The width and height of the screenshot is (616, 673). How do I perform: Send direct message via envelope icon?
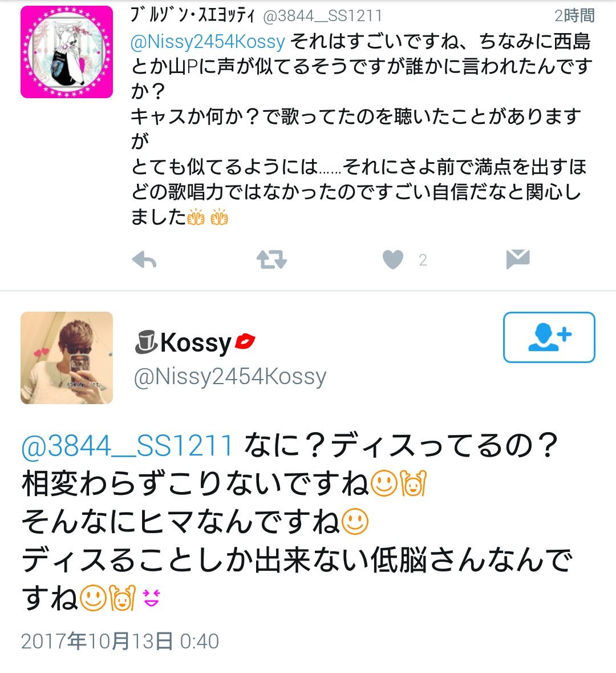click(518, 259)
